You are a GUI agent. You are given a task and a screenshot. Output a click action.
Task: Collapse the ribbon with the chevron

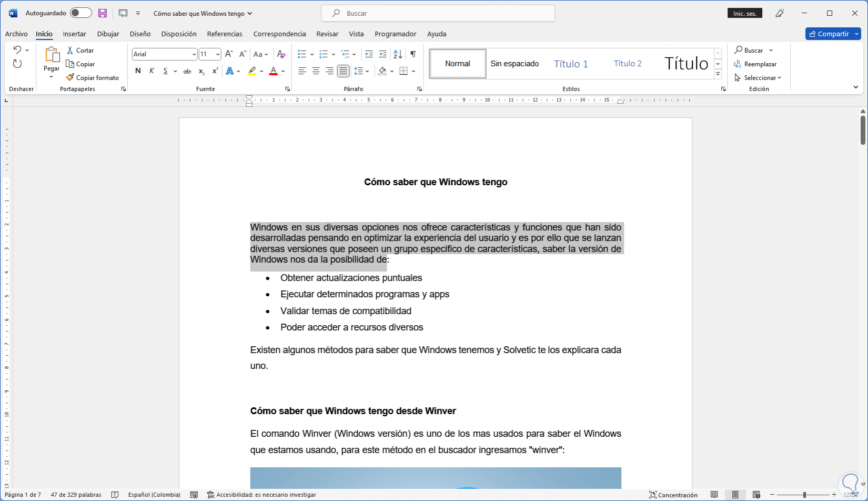(856, 87)
